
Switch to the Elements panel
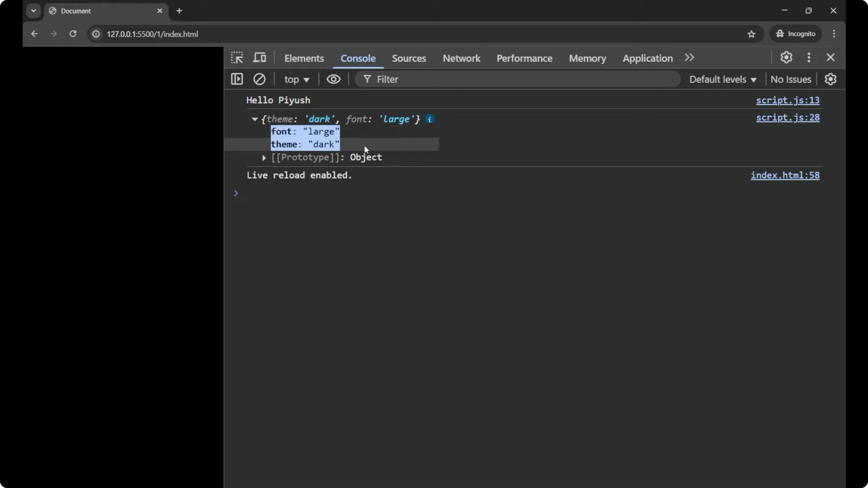(x=304, y=58)
